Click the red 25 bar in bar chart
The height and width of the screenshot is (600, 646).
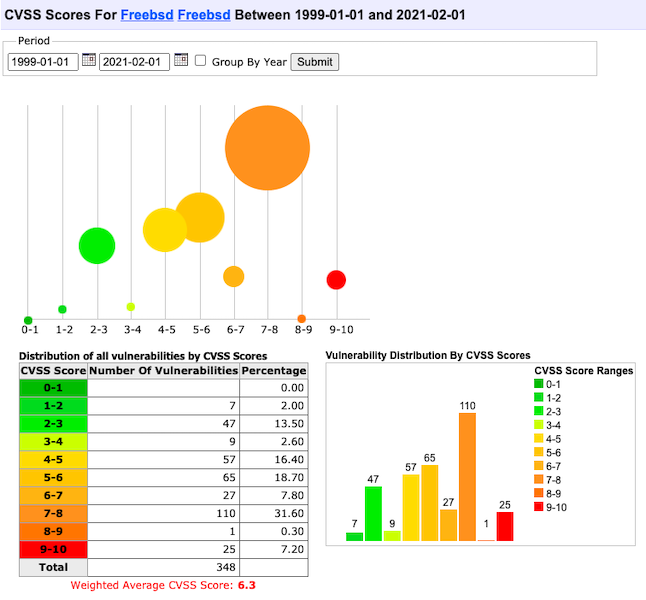504,526
